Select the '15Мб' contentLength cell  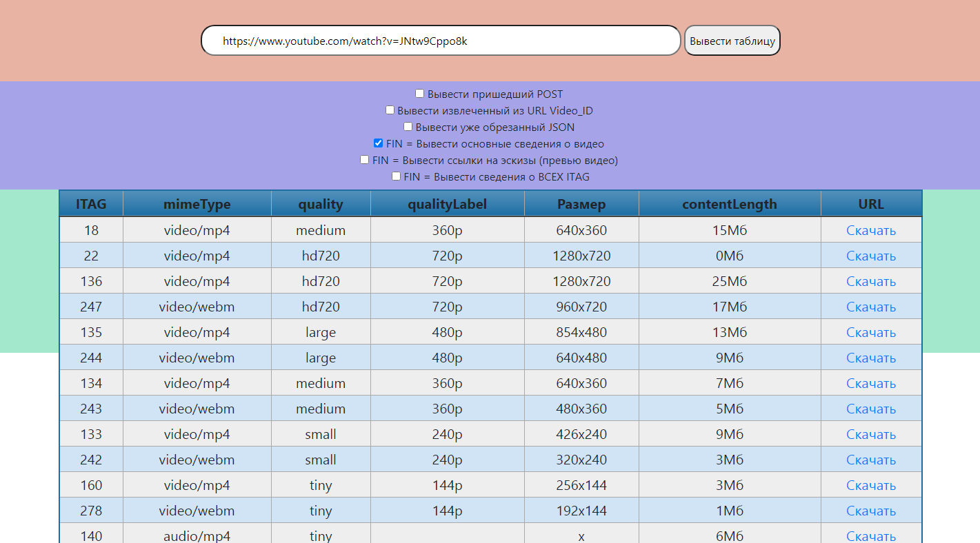730,230
